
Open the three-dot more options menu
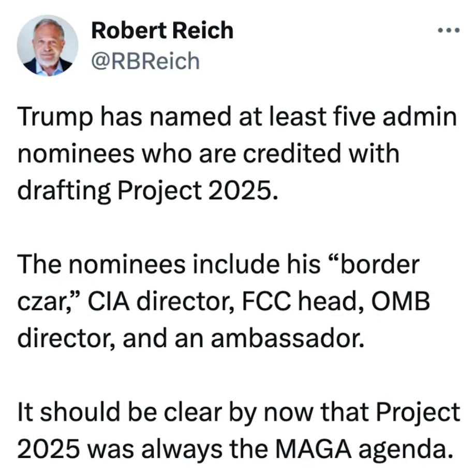[449, 30]
